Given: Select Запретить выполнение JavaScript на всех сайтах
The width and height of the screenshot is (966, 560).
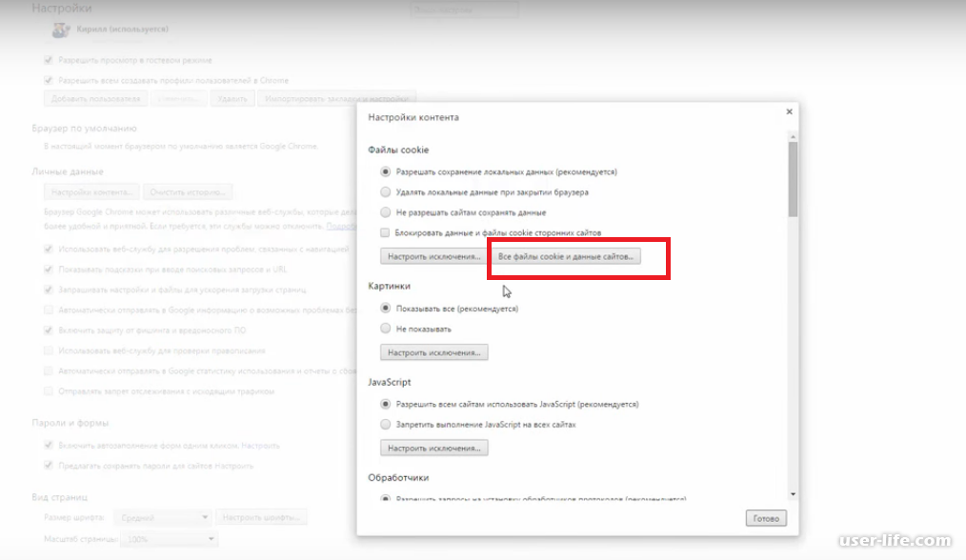Looking at the screenshot, I should [385, 425].
